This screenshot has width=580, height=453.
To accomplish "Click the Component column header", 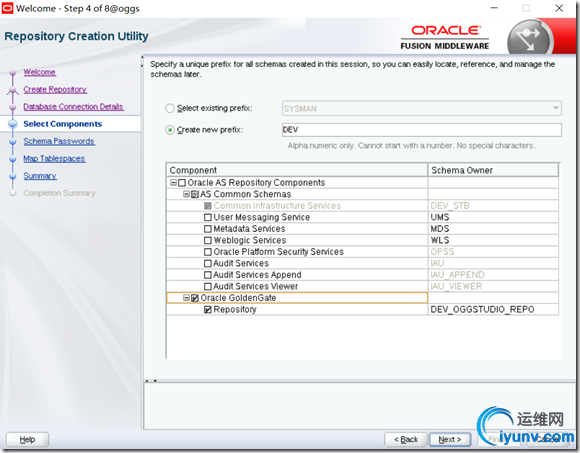I will pyautogui.click(x=297, y=170).
